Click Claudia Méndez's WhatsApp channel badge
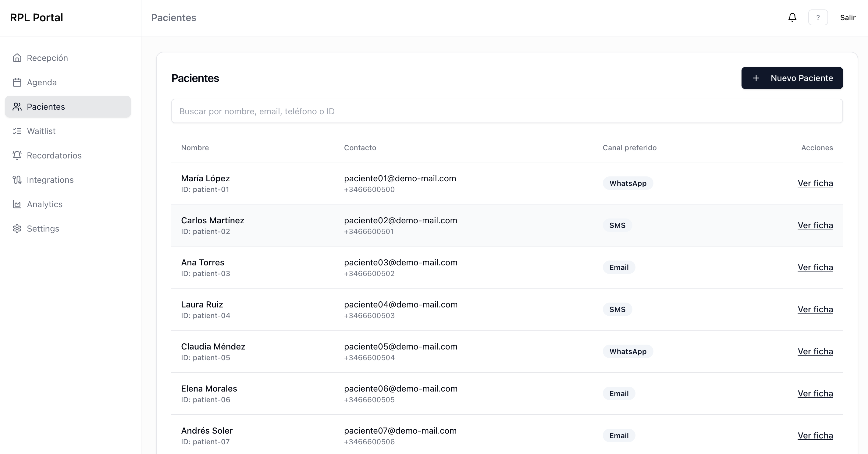The width and height of the screenshot is (868, 454). point(628,351)
